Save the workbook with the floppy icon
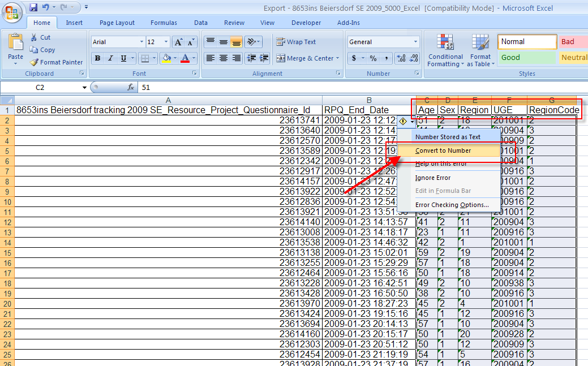Image resolution: width=588 pixels, height=366 pixels. click(33, 7)
